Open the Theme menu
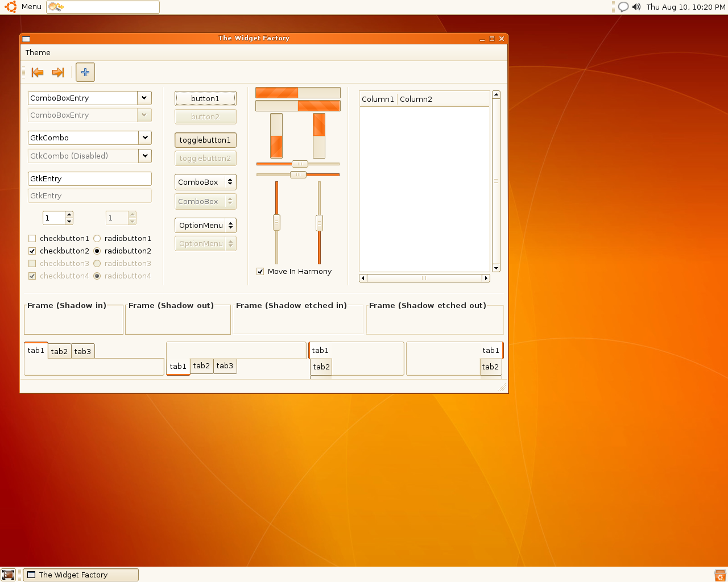 pyautogui.click(x=38, y=53)
